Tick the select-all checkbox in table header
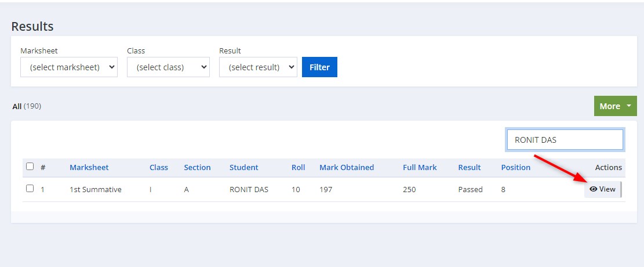 tap(30, 167)
